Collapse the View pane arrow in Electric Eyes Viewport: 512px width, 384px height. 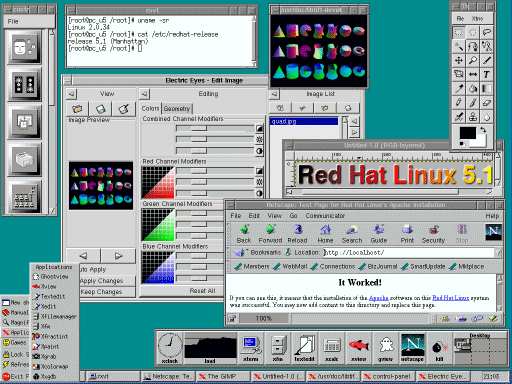pyautogui.click(x=71, y=94)
